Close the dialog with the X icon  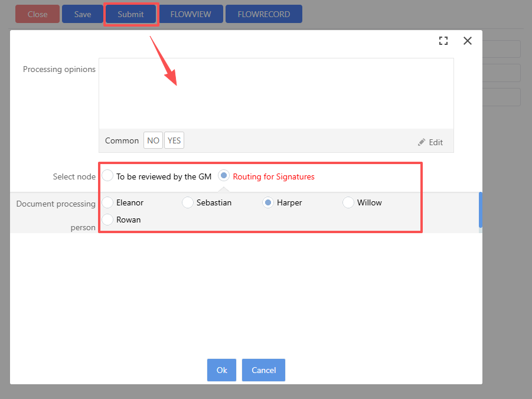(468, 41)
